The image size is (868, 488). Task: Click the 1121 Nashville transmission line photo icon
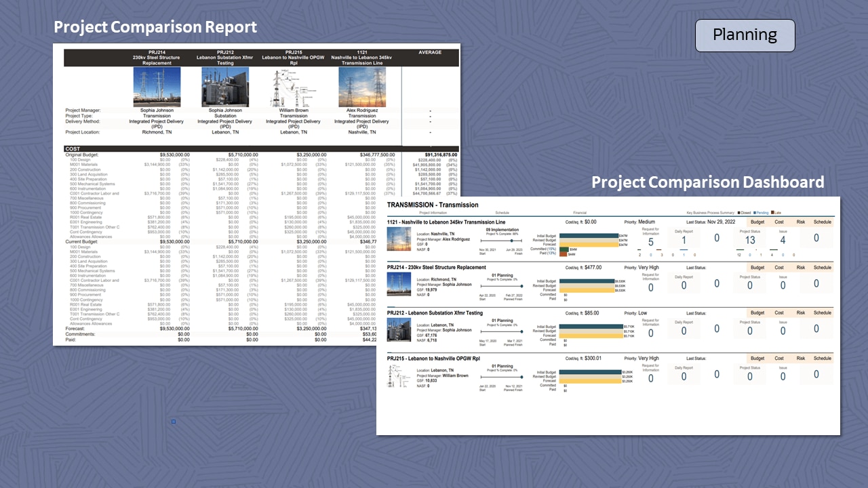pos(399,238)
